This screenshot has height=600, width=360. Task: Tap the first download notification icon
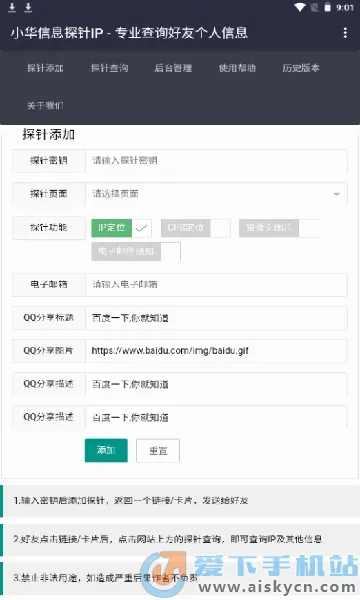pyautogui.click(x=12, y=8)
